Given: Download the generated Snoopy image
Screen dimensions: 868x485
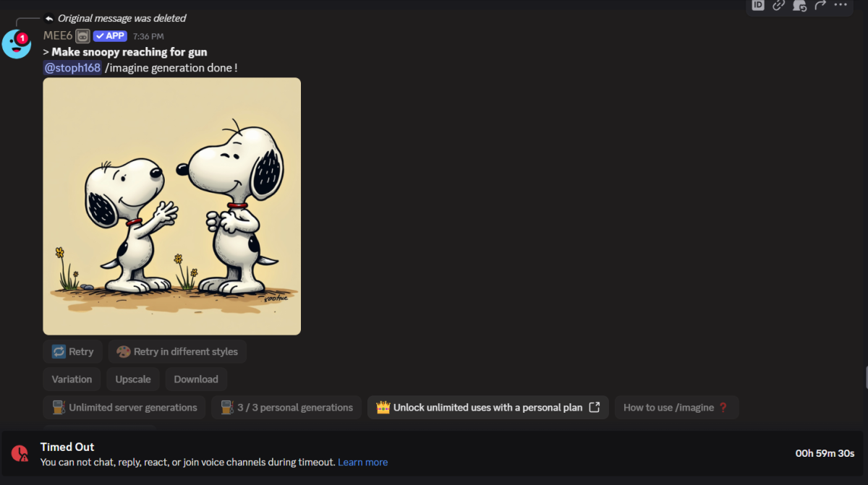Looking at the screenshot, I should click(x=196, y=379).
